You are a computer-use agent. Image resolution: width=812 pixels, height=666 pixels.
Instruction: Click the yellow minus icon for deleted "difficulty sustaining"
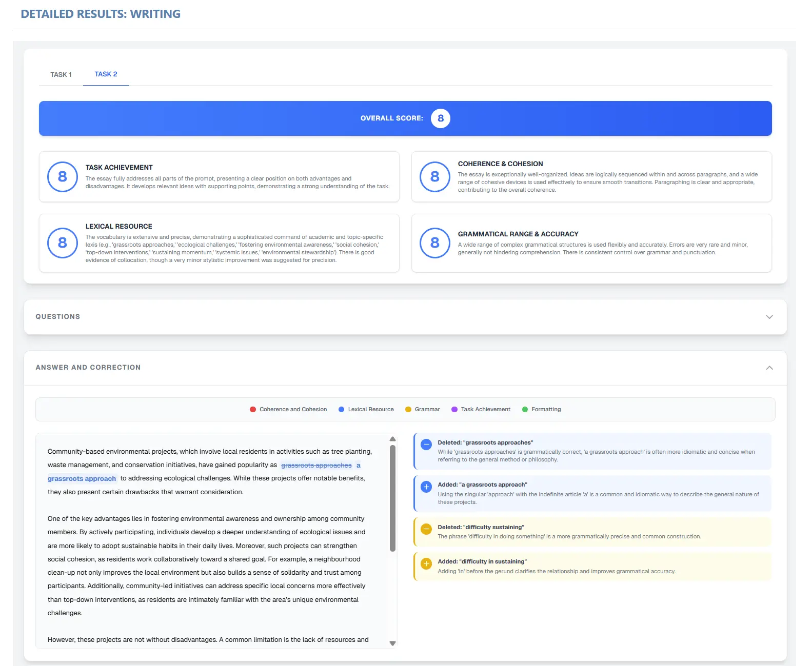pyautogui.click(x=426, y=529)
